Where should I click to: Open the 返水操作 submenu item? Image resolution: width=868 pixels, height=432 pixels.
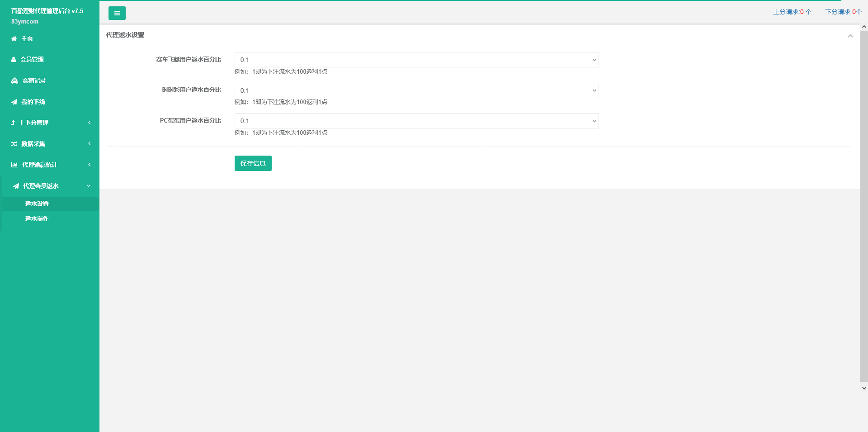(x=37, y=219)
